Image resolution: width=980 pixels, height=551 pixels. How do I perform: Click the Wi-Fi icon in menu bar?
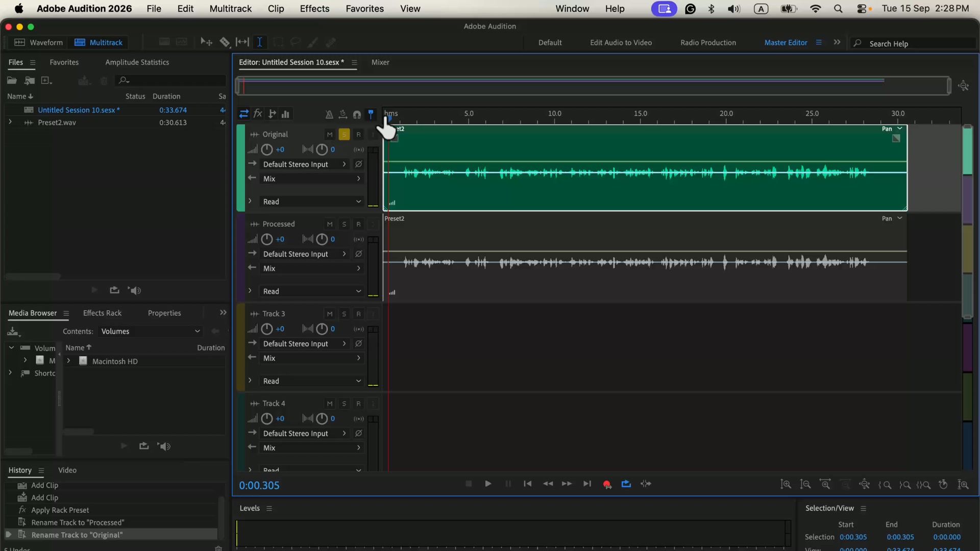coord(816,9)
